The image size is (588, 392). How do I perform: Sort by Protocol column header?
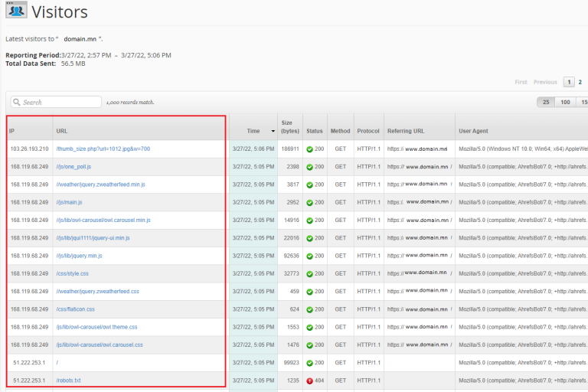coord(368,131)
